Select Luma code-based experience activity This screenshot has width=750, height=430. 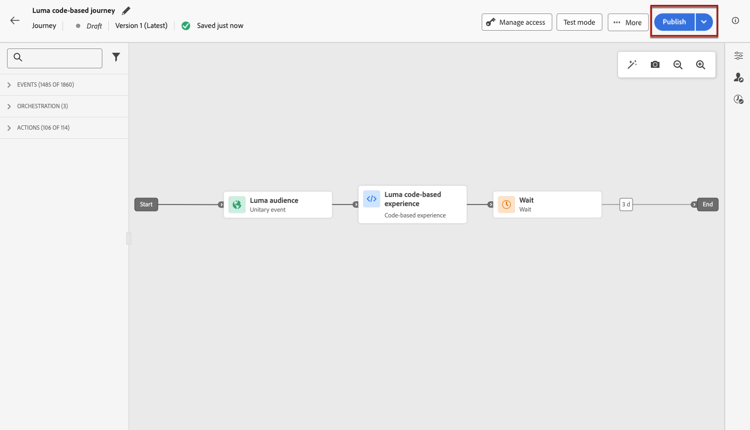point(412,204)
